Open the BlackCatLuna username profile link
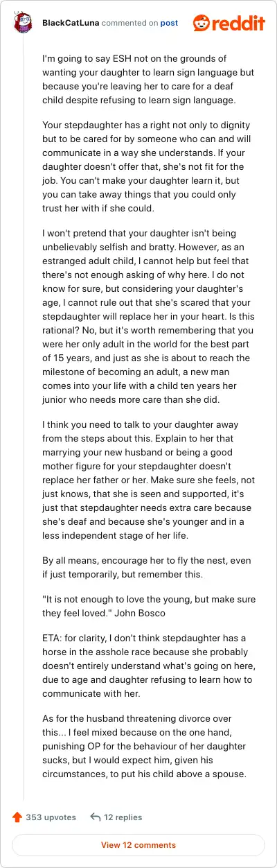Viewport: 277px width, 868px height. tap(71, 23)
